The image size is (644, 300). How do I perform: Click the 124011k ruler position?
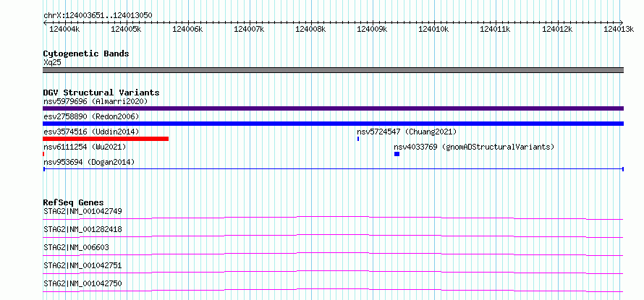496,29
